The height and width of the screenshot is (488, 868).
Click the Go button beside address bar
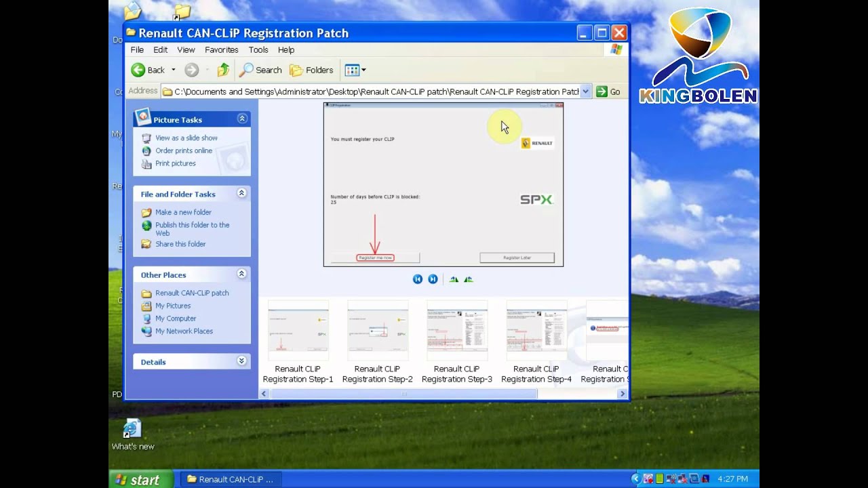coord(608,91)
